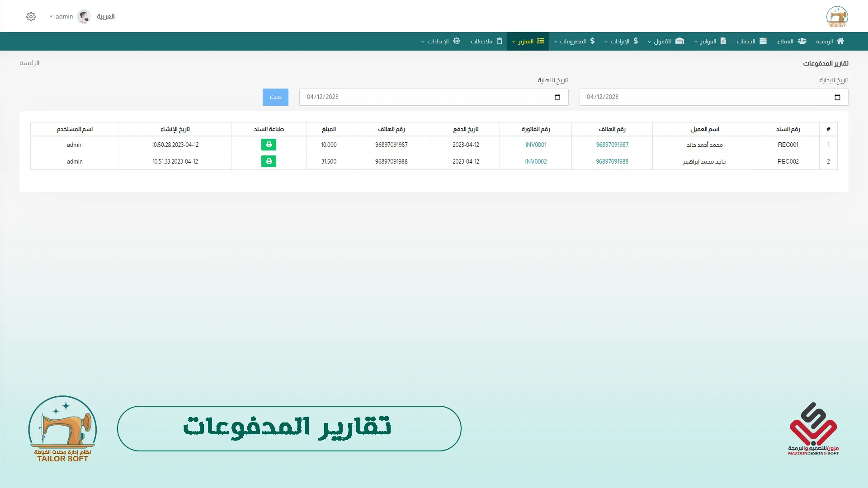Expand the الأصول assets dropdown
Screen dimensions: 868x488
tap(666, 41)
